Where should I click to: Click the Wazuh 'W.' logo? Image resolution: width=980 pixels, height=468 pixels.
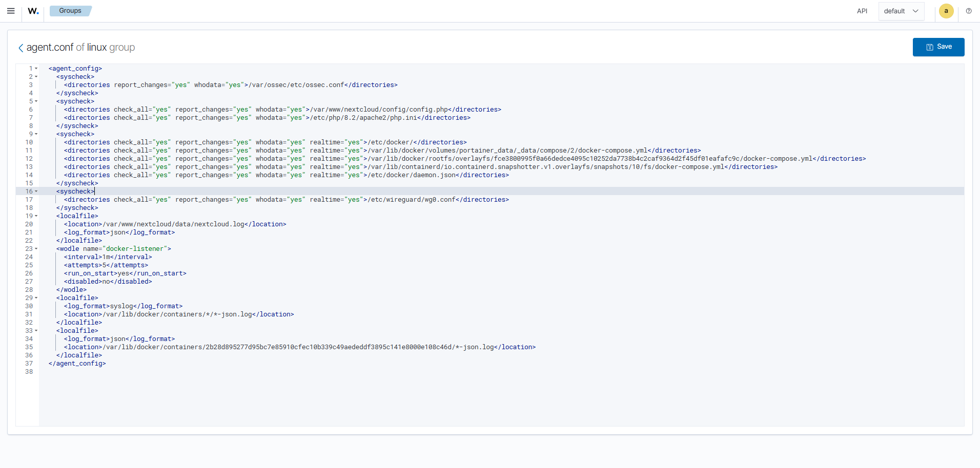pyautogui.click(x=33, y=11)
